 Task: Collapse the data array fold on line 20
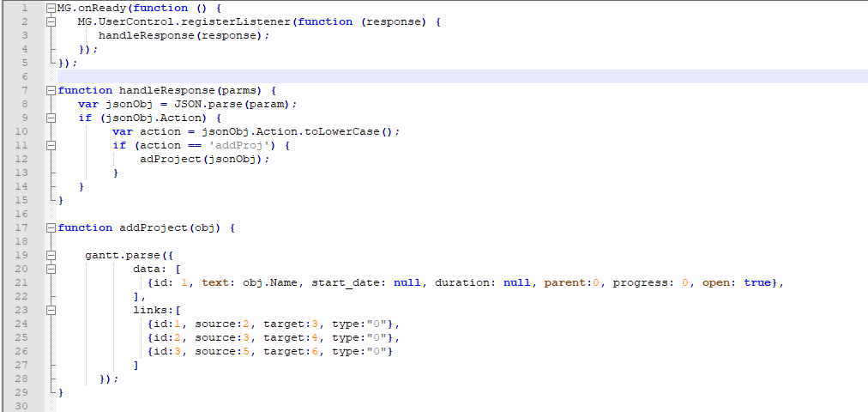point(51,270)
